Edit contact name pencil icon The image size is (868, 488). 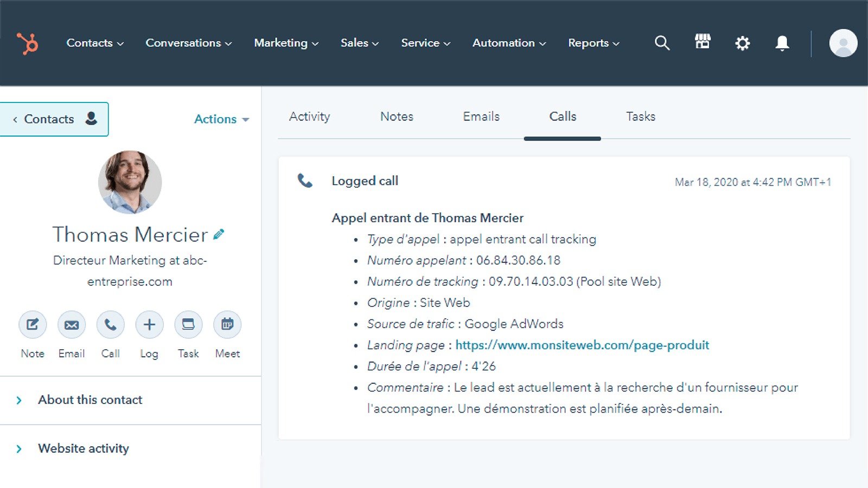(x=219, y=234)
